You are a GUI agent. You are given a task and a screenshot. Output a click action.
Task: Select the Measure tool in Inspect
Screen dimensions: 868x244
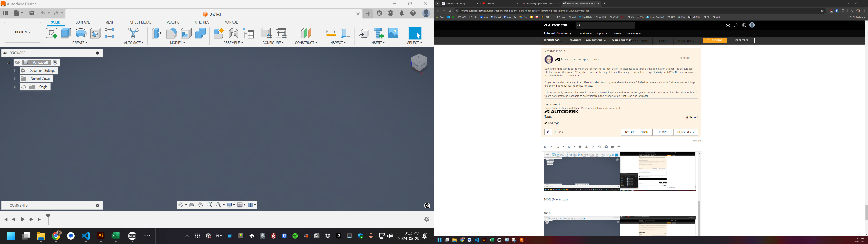331,33
